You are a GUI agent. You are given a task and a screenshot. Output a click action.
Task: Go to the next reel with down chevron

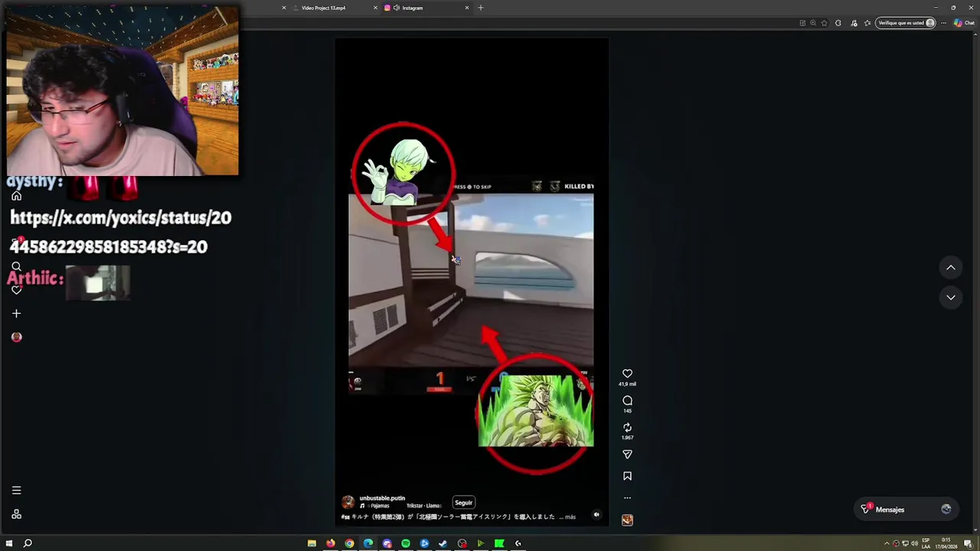coord(951,298)
